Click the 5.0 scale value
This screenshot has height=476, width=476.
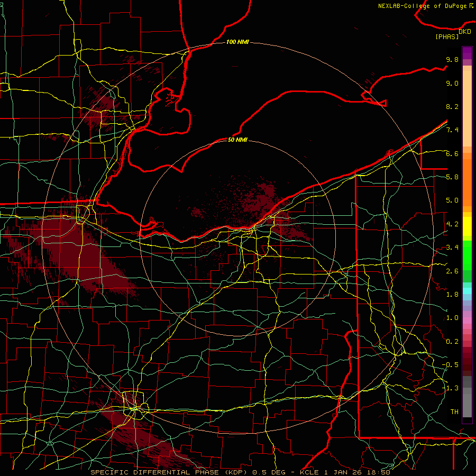452,200
